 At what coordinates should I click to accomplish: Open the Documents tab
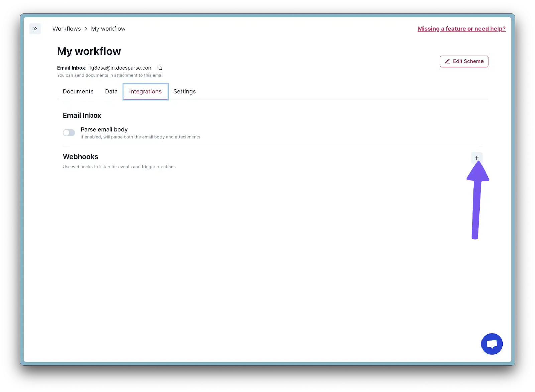pos(78,91)
